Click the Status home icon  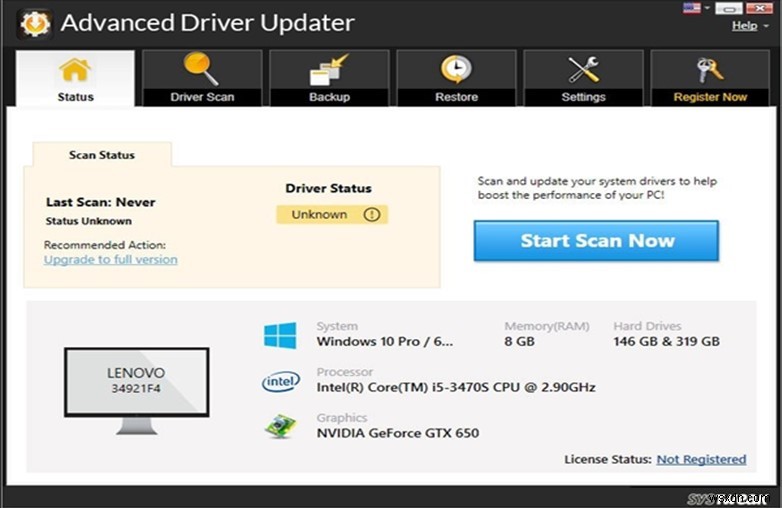click(75, 70)
